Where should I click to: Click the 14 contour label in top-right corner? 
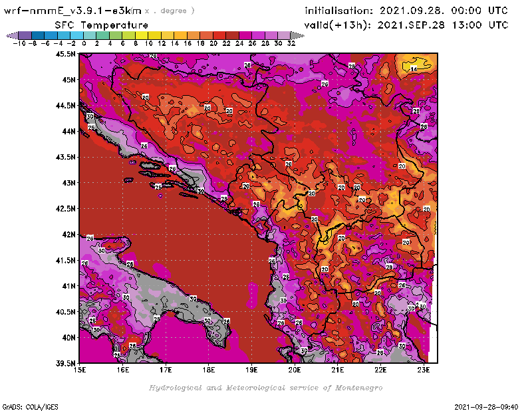[413, 69]
